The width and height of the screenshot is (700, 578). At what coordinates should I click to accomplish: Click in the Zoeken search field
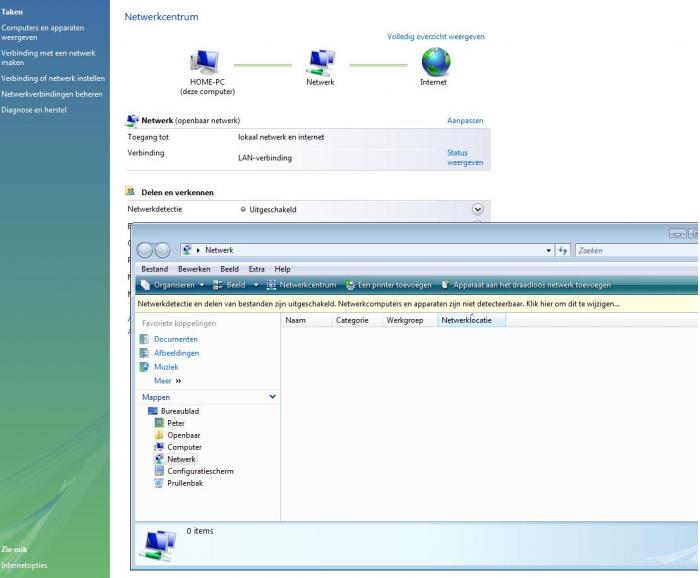[630, 249]
